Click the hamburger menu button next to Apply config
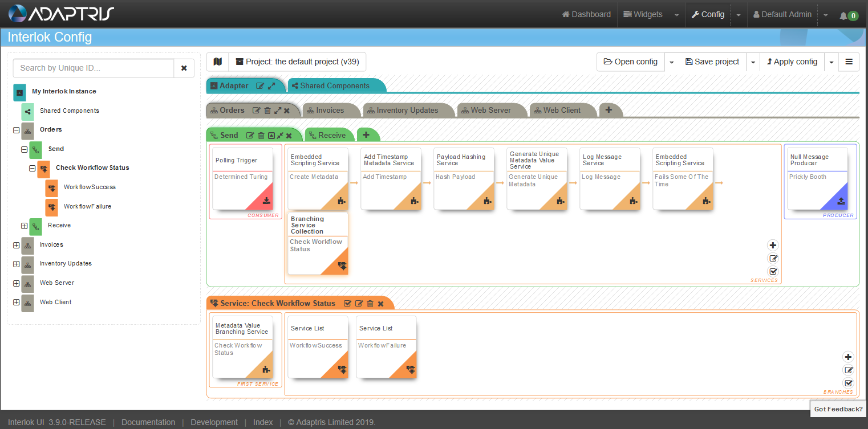This screenshot has width=868, height=429. 849,62
